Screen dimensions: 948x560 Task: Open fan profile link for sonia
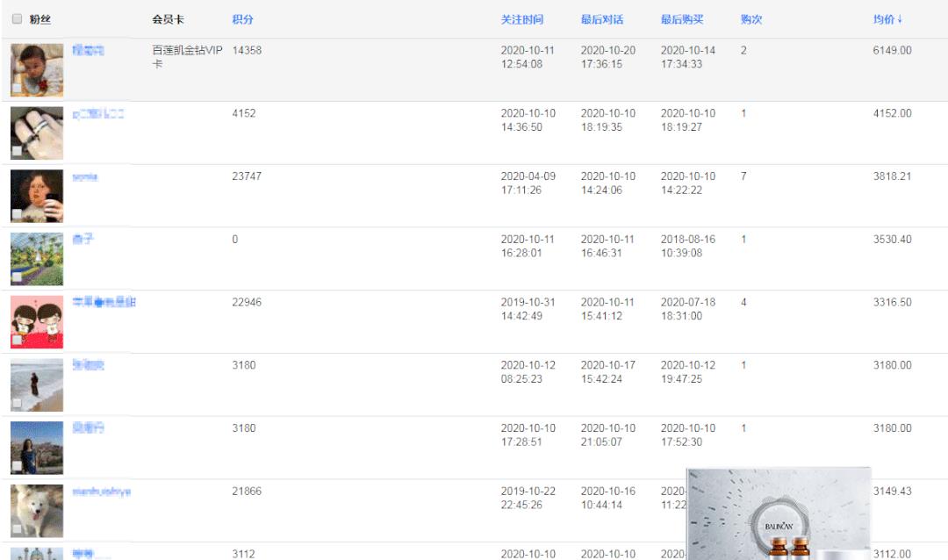[x=85, y=176]
